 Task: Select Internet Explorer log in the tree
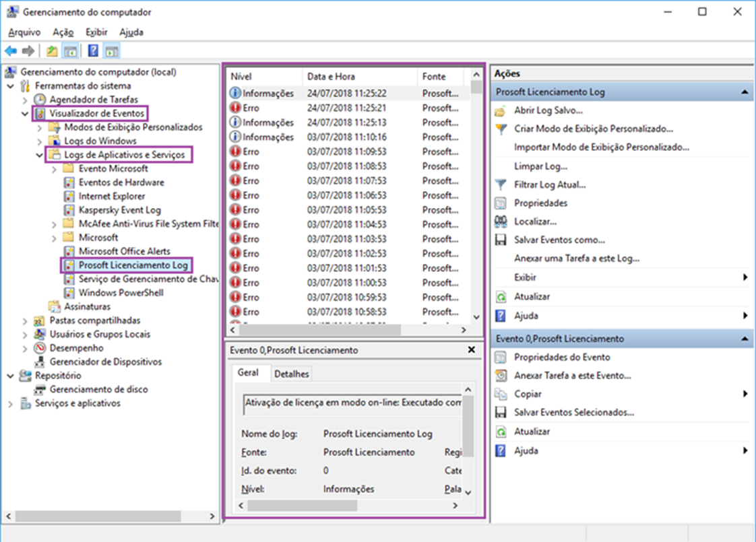coord(112,197)
